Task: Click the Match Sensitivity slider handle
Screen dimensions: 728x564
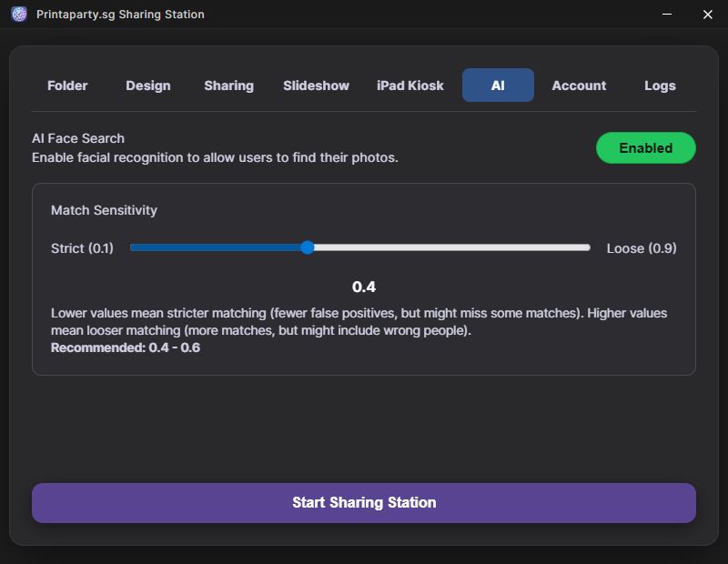Action: click(308, 247)
